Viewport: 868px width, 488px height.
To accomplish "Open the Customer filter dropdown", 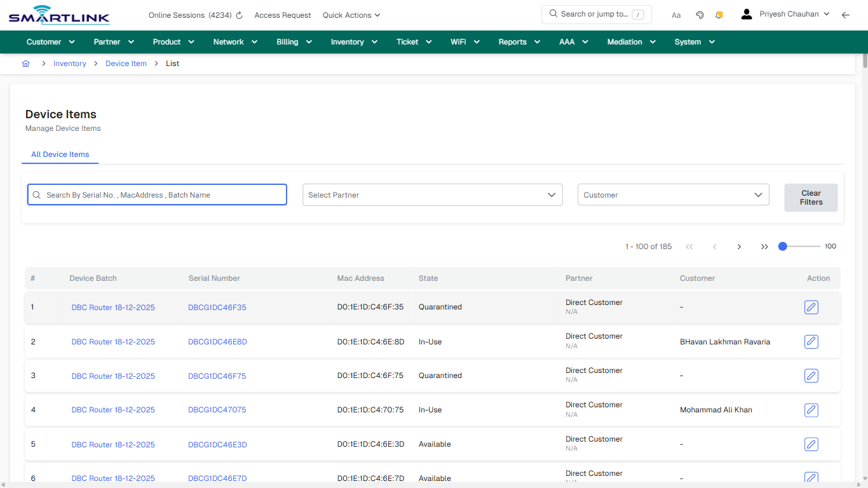I will (673, 194).
